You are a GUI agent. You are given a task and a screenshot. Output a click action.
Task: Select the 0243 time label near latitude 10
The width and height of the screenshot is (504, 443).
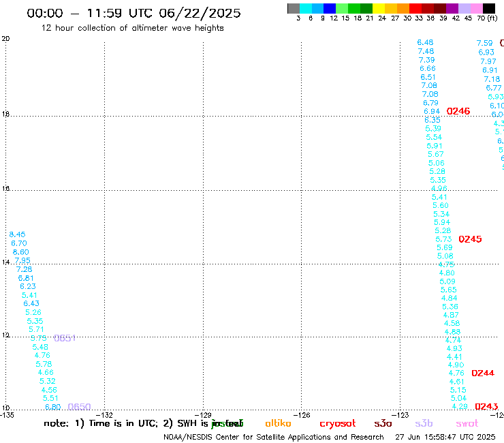(x=486, y=406)
